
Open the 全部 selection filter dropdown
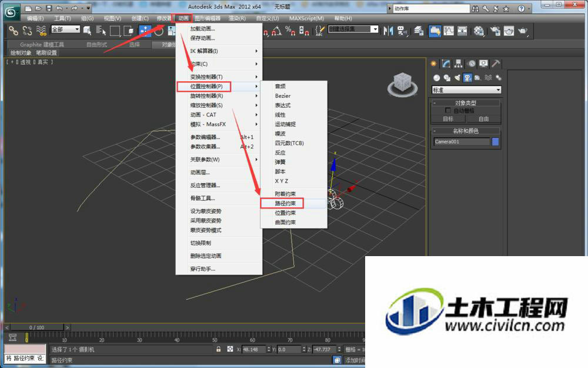tap(66, 29)
